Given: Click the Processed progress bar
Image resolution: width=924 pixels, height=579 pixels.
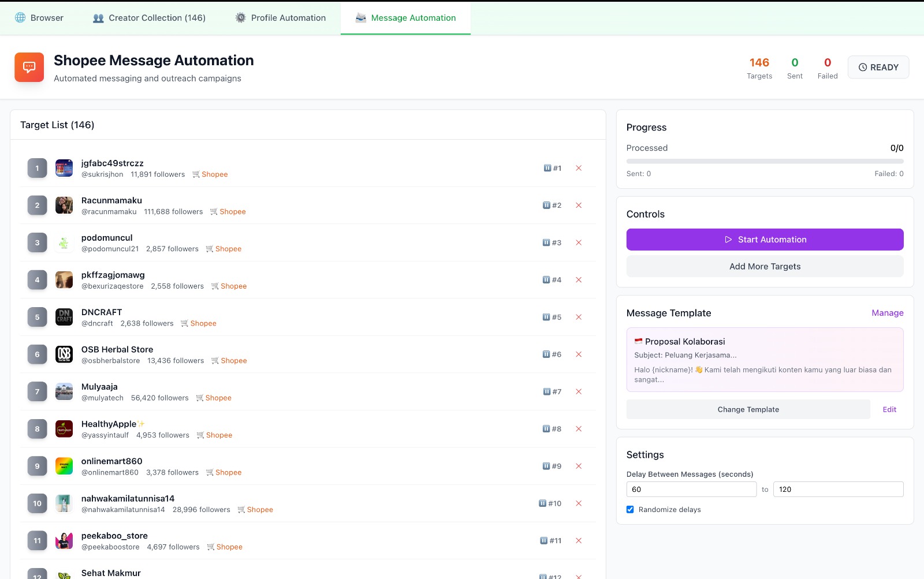Looking at the screenshot, I should click(765, 161).
